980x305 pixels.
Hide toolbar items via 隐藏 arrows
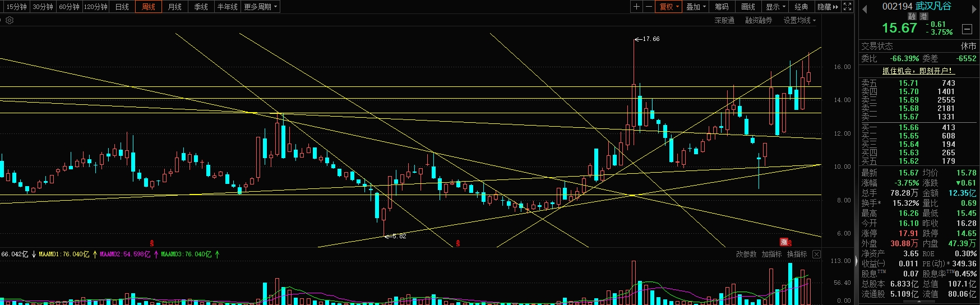pos(828,7)
